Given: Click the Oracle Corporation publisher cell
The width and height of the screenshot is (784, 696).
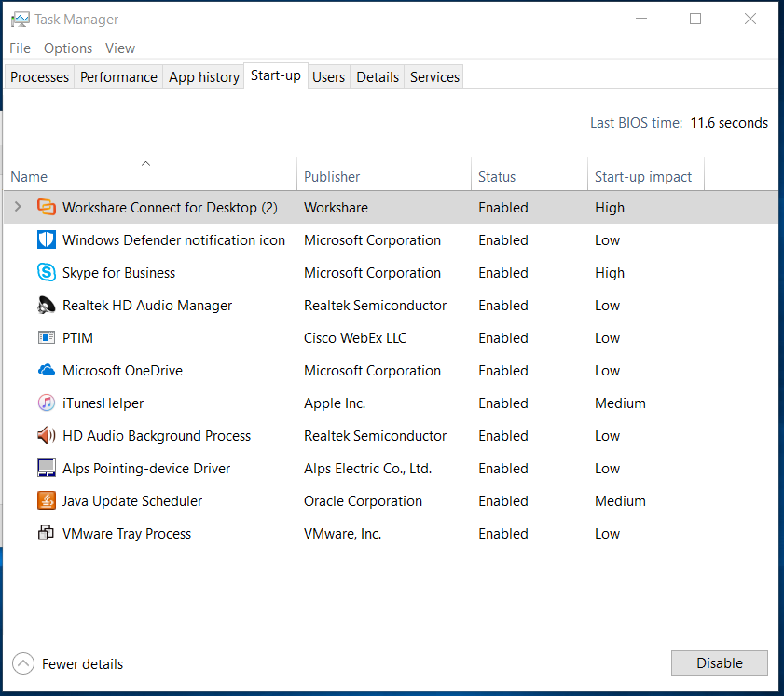Looking at the screenshot, I should [x=363, y=500].
